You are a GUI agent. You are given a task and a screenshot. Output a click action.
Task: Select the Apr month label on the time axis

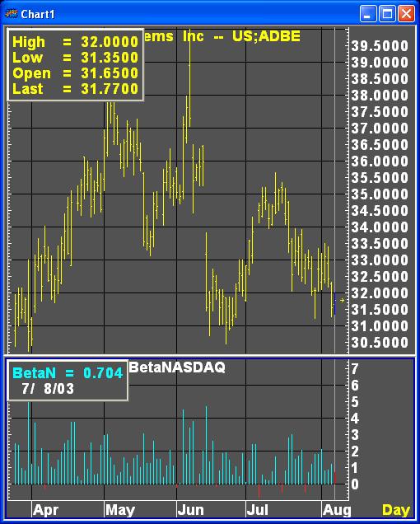(x=46, y=510)
